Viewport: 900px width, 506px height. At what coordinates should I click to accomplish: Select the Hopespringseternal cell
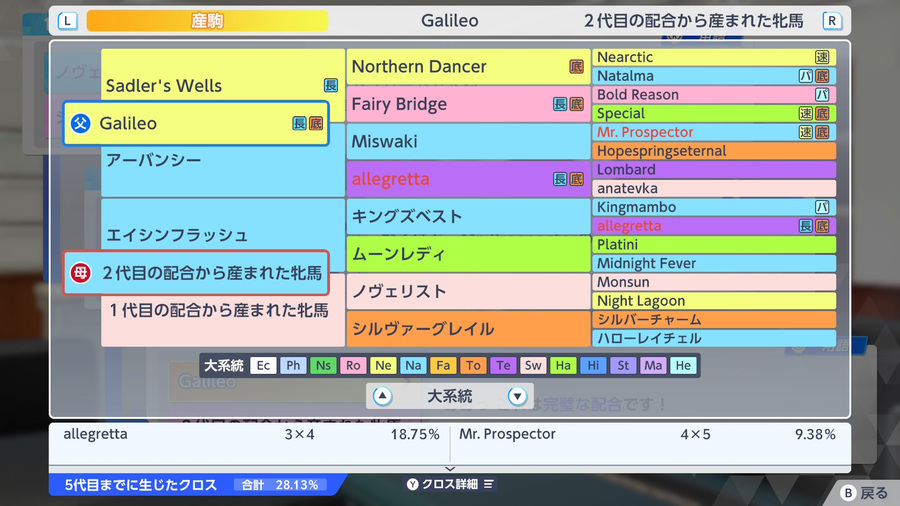pos(714,151)
